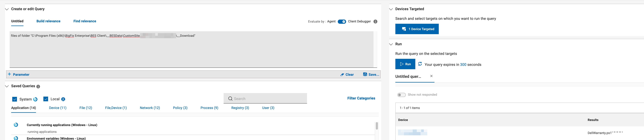Click the Local user icon
Image resolution: width=644 pixels, height=140 pixels.
click(63, 99)
